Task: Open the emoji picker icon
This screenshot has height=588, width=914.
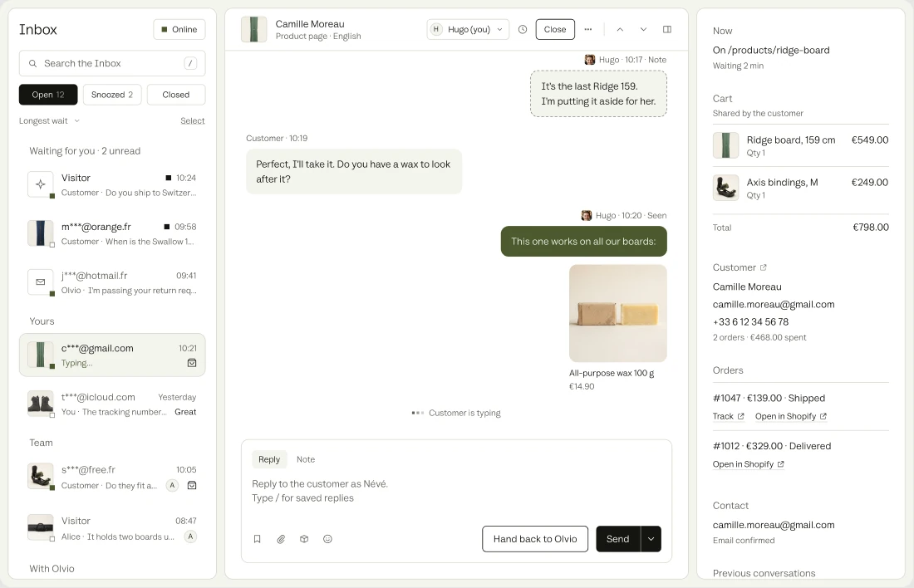Action: point(327,539)
